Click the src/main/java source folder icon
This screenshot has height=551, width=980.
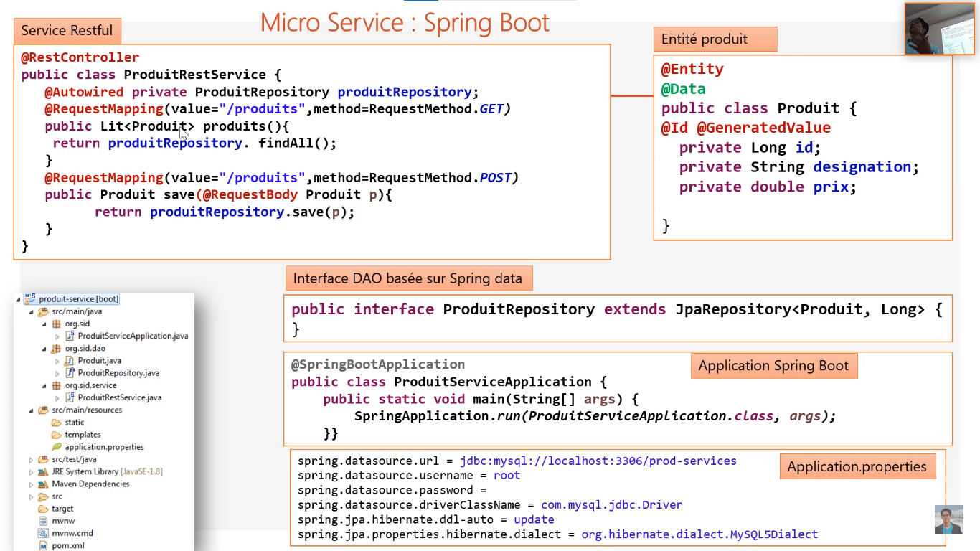(x=44, y=311)
